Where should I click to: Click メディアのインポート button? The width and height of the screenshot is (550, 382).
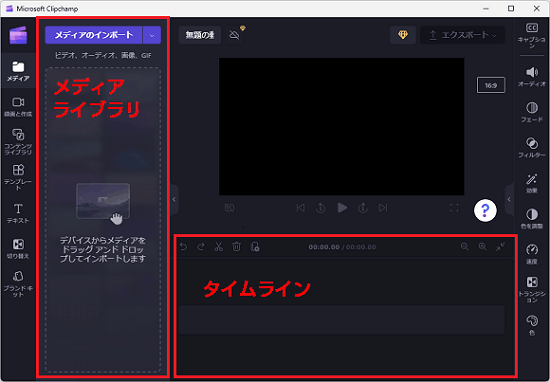[93, 35]
